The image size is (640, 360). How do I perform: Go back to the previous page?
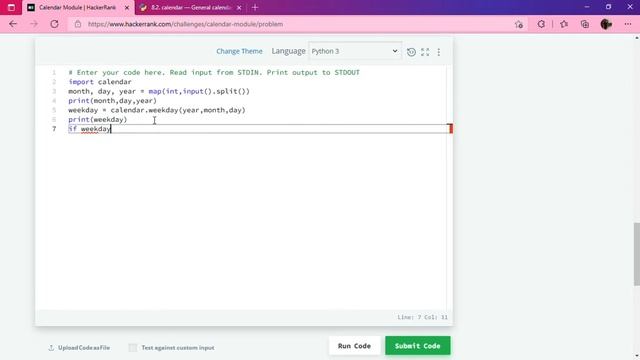(13, 24)
